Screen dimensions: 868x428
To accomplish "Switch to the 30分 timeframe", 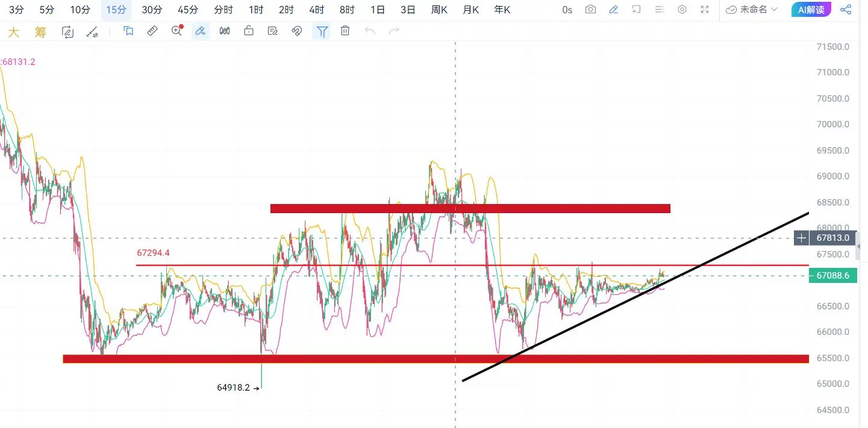I will 152,10.
